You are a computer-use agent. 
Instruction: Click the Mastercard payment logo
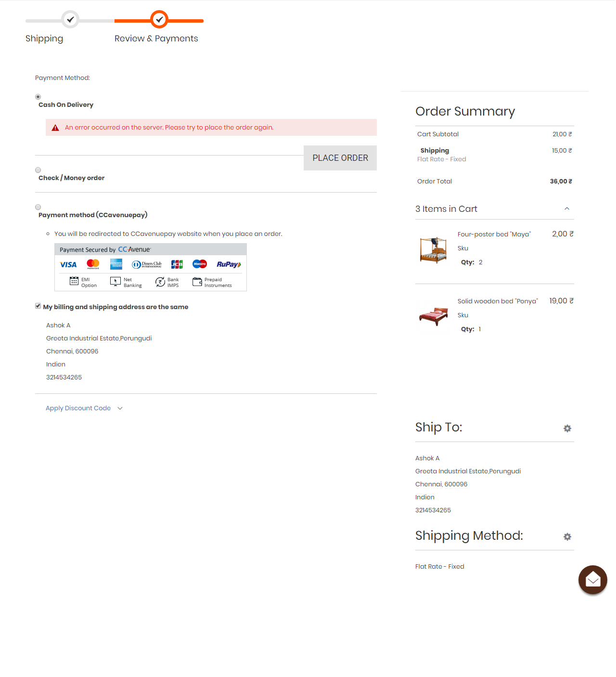pyautogui.click(x=92, y=264)
